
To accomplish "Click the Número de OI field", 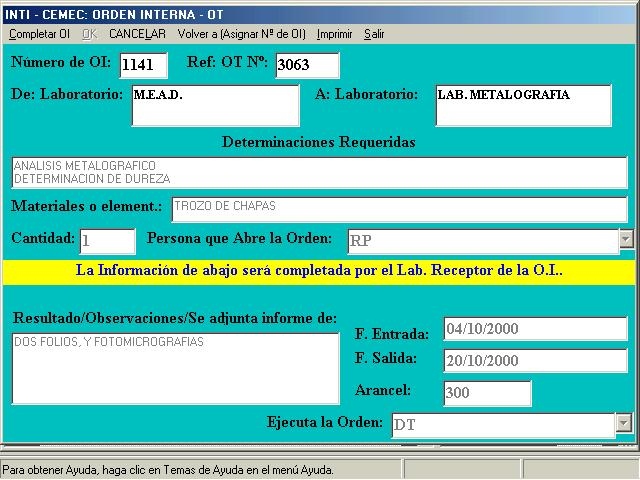I will pyautogui.click(x=143, y=65).
